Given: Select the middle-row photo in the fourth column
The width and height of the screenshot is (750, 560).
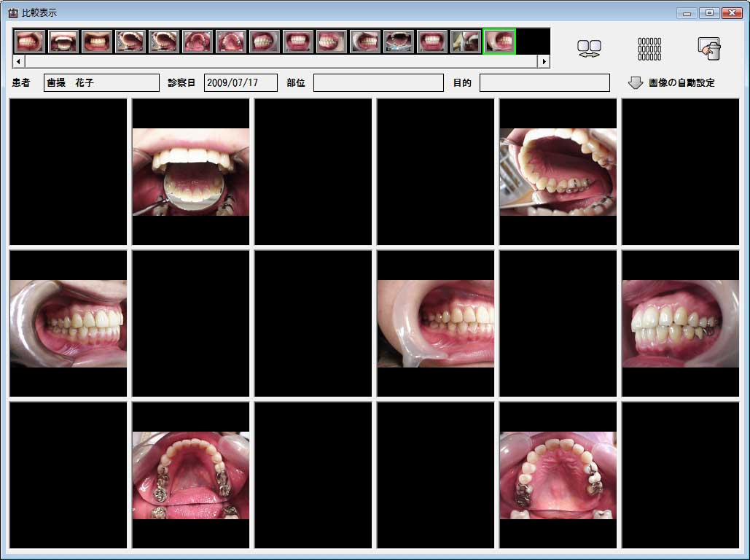Looking at the screenshot, I should pos(436,324).
